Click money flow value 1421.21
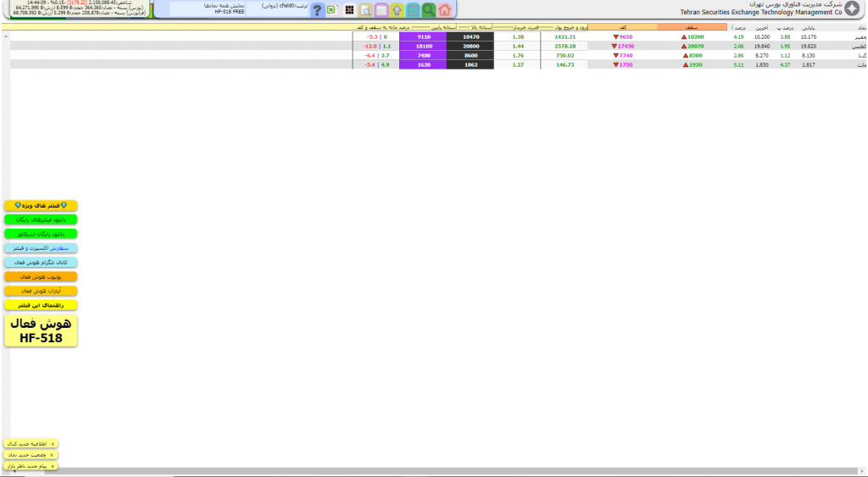The height and width of the screenshot is (477, 868). pyautogui.click(x=565, y=37)
